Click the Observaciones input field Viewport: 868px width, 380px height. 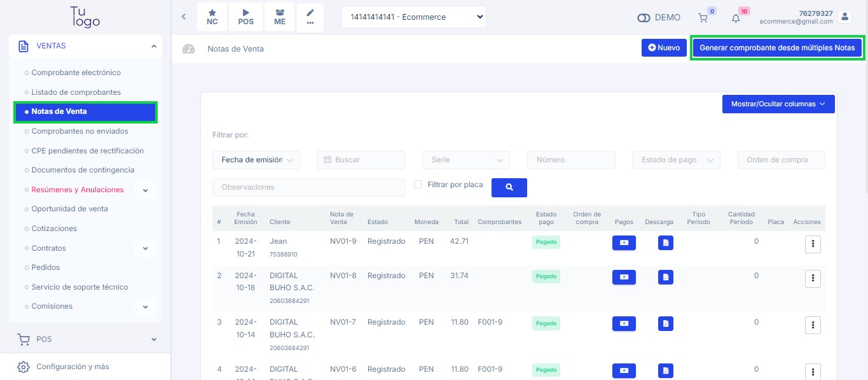(308, 188)
